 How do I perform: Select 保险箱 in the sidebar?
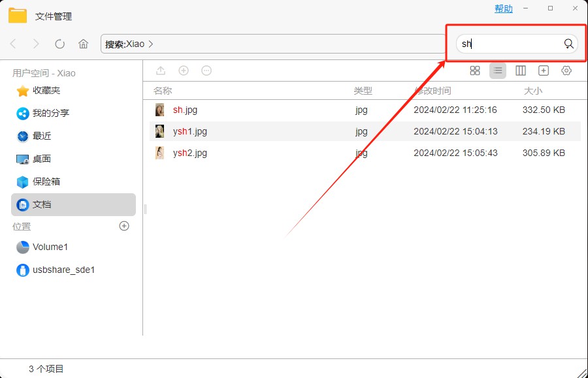(46, 181)
